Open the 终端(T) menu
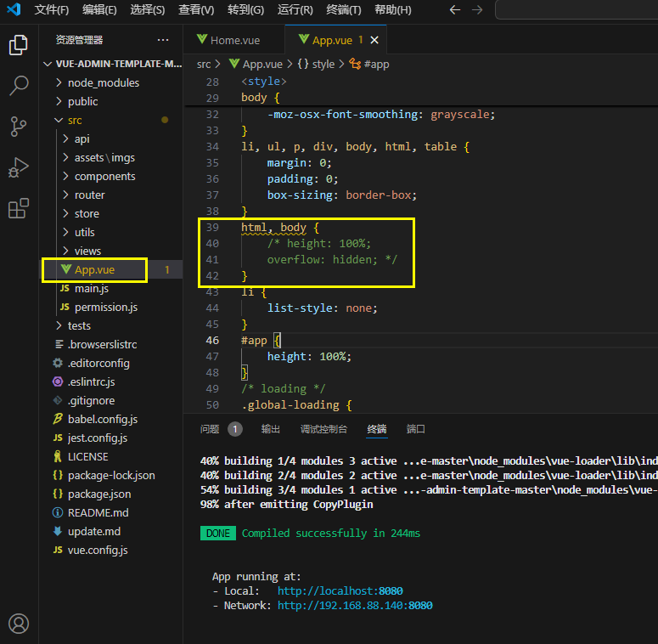 pyautogui.click(x=343, y=10)
